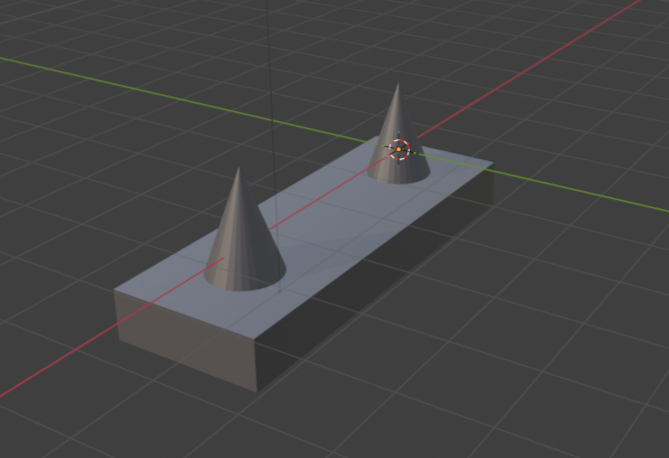Click the dark shaded end face of the box

coord(185,342)
